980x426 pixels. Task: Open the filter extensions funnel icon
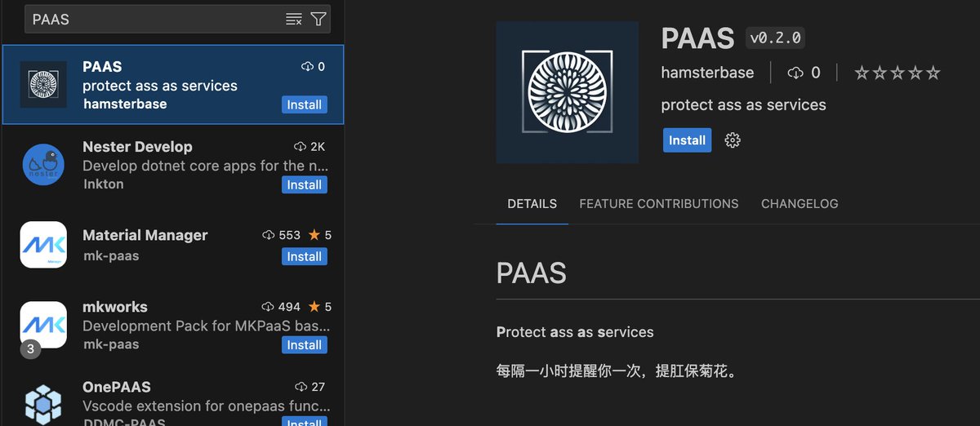[x=318, y=19]
